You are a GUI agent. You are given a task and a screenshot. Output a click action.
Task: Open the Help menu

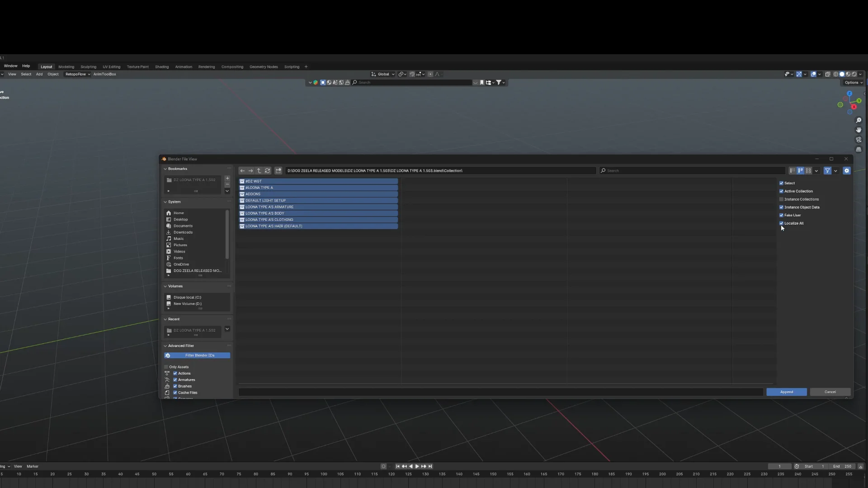click(x=26, y=66)
